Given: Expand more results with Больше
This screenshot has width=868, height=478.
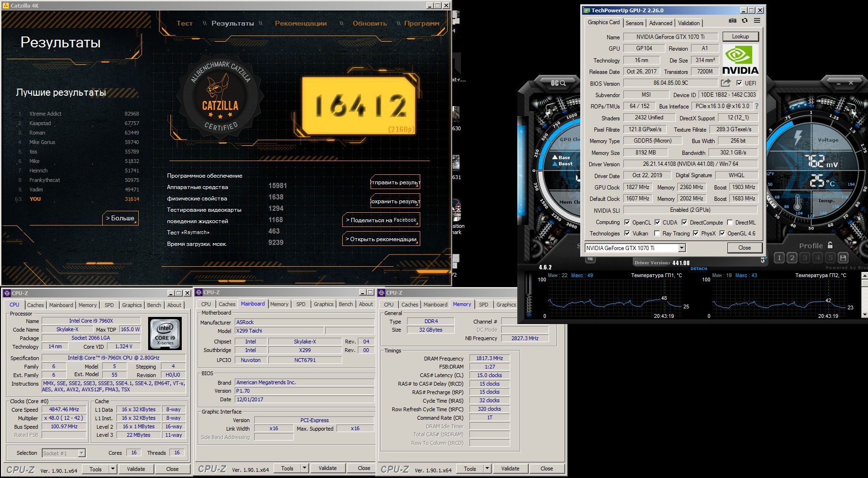Looking at the screenshot, I should click(120, 218).
